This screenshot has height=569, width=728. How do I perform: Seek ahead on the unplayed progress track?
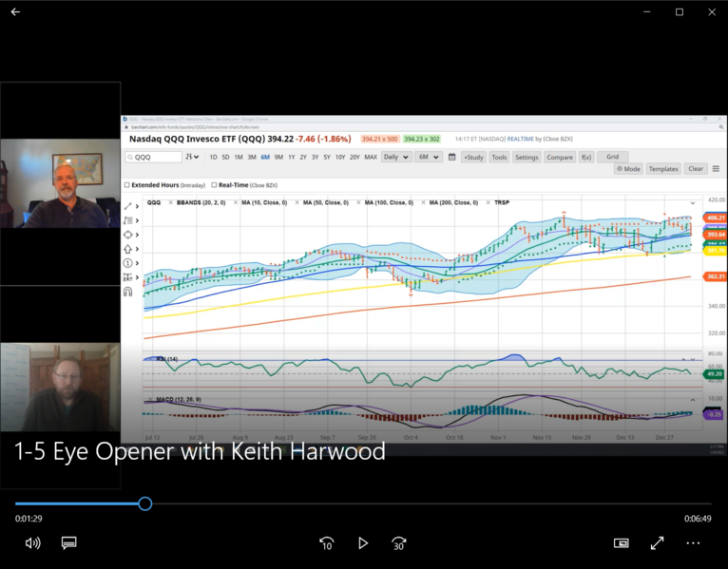431,503
